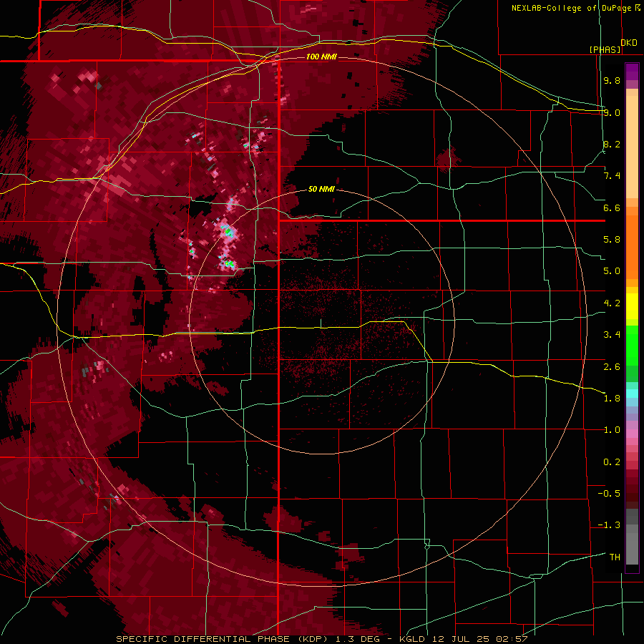Click the [PHAS] units label
The image size is (644, 644).
pos(605,49)
